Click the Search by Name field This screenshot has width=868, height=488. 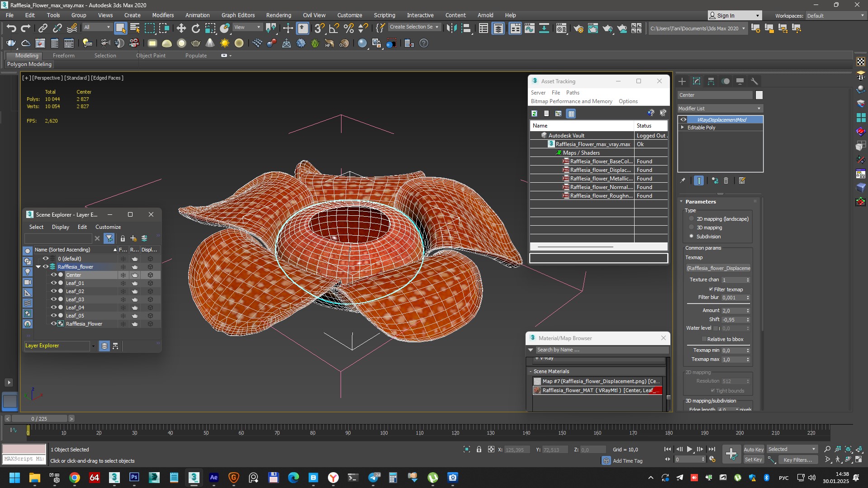point(602,350)
